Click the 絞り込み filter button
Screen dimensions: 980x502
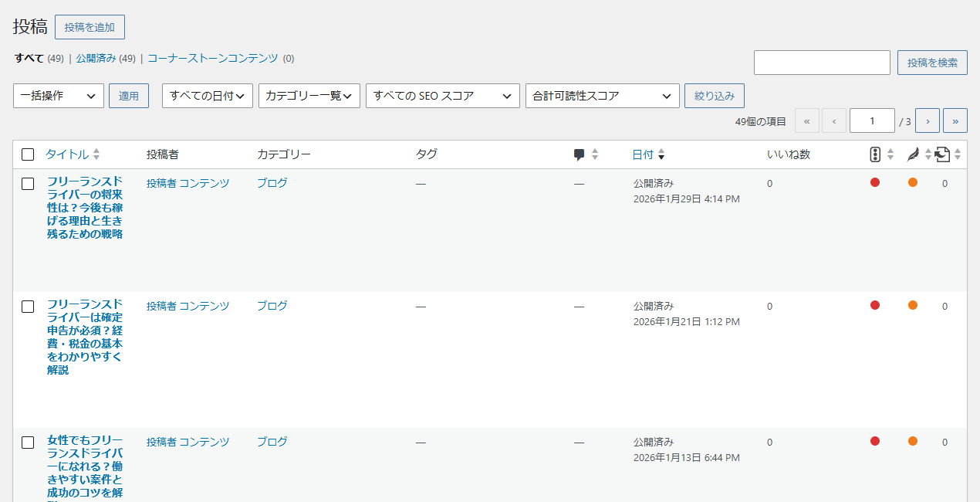coord(715,96)
